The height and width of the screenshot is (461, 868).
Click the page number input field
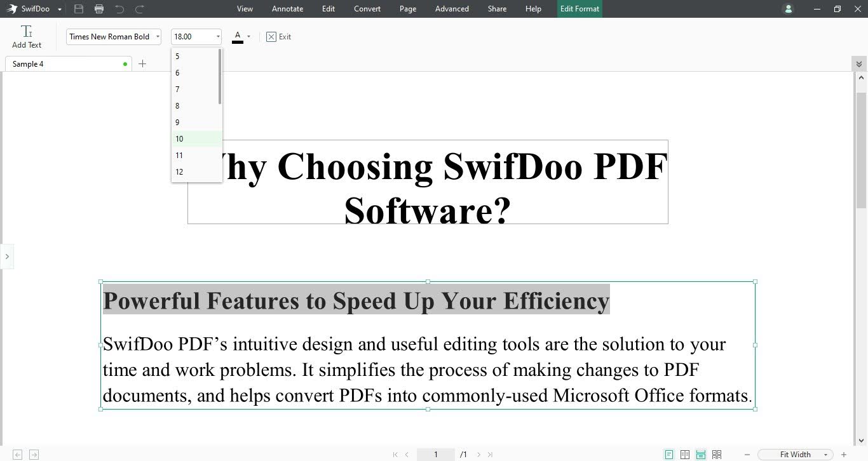click(436, 455)
